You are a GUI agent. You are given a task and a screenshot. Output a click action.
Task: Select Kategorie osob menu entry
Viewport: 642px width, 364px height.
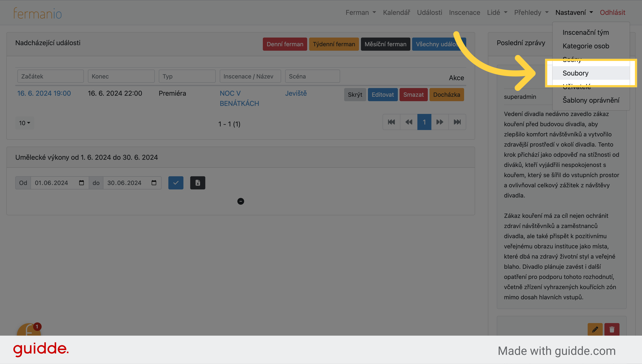(591, 46)
